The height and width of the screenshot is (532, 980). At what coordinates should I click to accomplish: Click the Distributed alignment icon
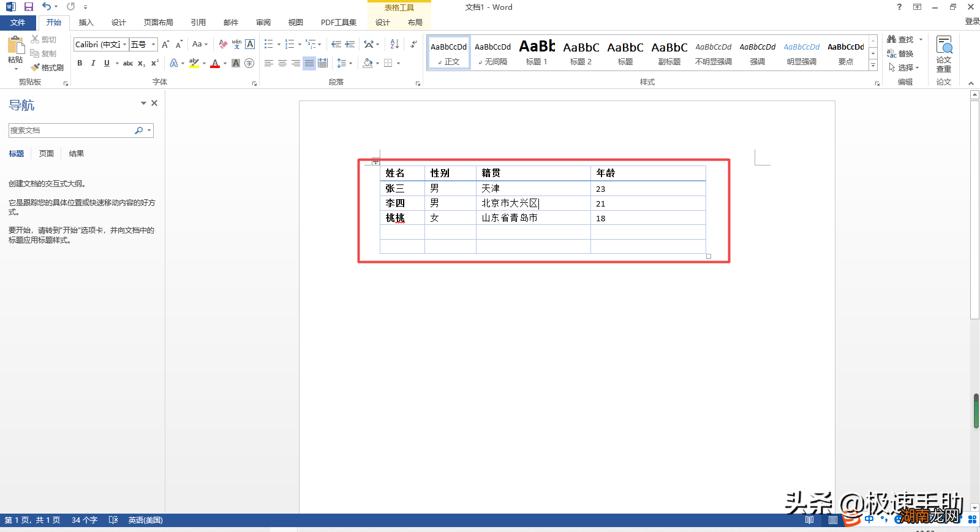(x=323, y=63)
